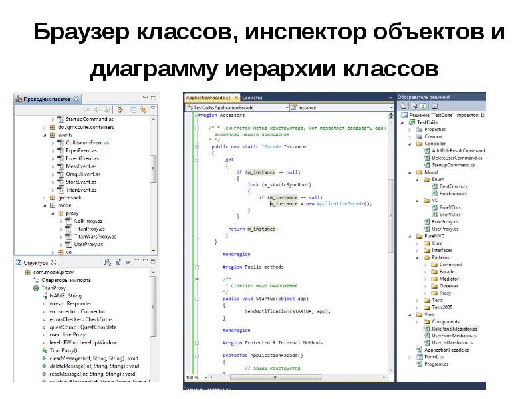Image resolution: width=532 pixels, height=399 pixels.
Task: Close the Структура tab
Action: pyautogui.click(x=53, y=263)
